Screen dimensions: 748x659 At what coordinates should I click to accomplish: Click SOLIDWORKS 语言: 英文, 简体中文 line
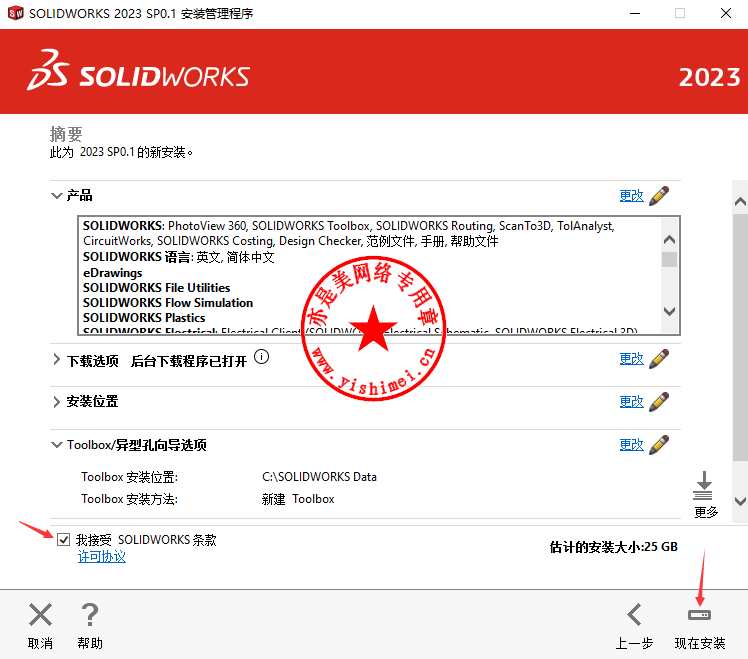click(179, 257)
